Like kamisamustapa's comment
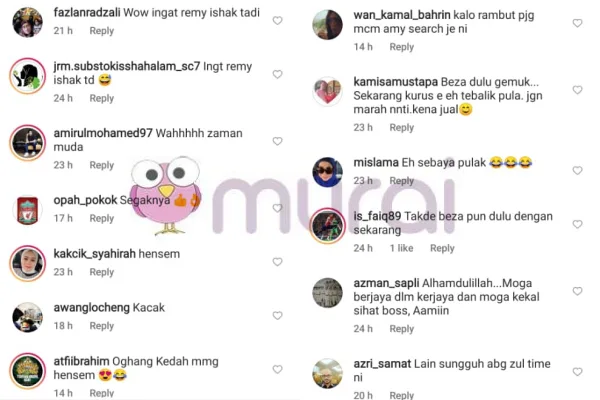The width and height of the screenshot is (600, 400). click(577, 90)
